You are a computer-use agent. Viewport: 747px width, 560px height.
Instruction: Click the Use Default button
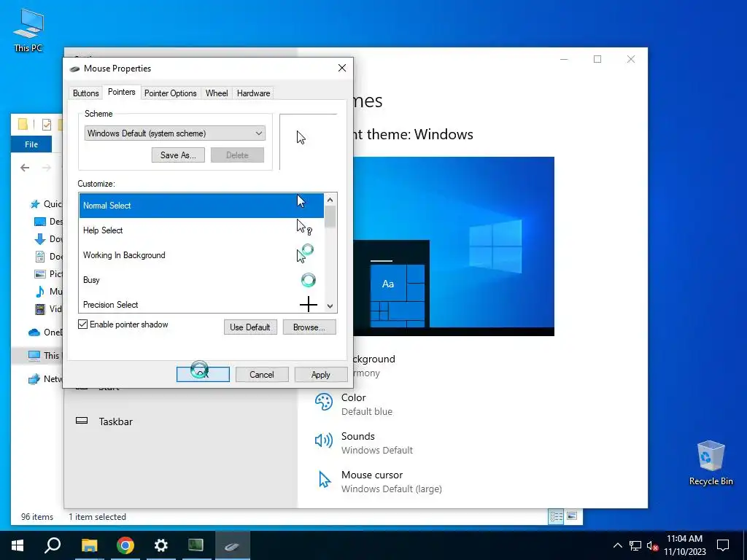250,327
